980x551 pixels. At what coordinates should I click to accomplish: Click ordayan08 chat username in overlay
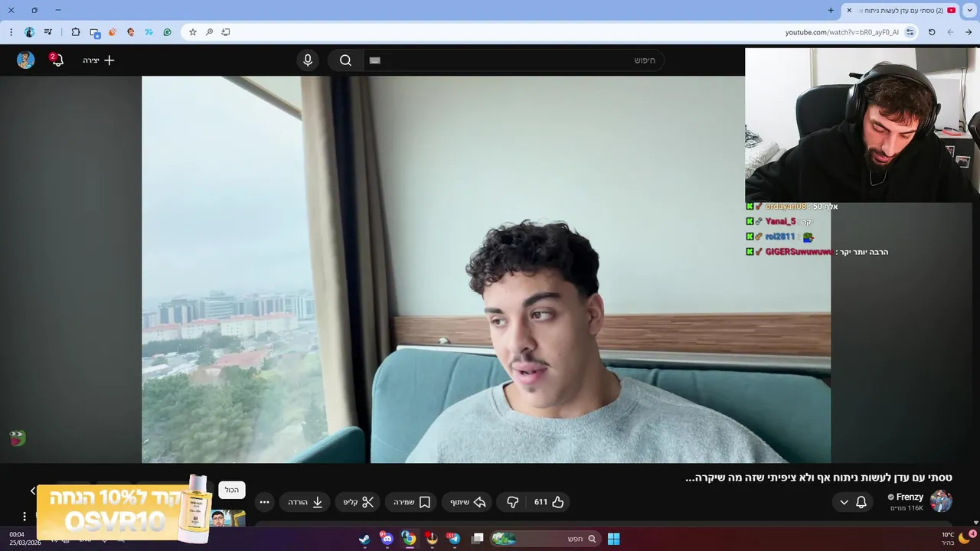(x=786, y=207)
